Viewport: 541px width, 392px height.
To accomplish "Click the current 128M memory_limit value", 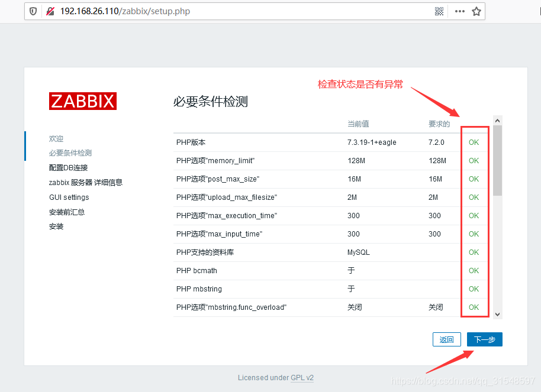I will coord(356,161).
